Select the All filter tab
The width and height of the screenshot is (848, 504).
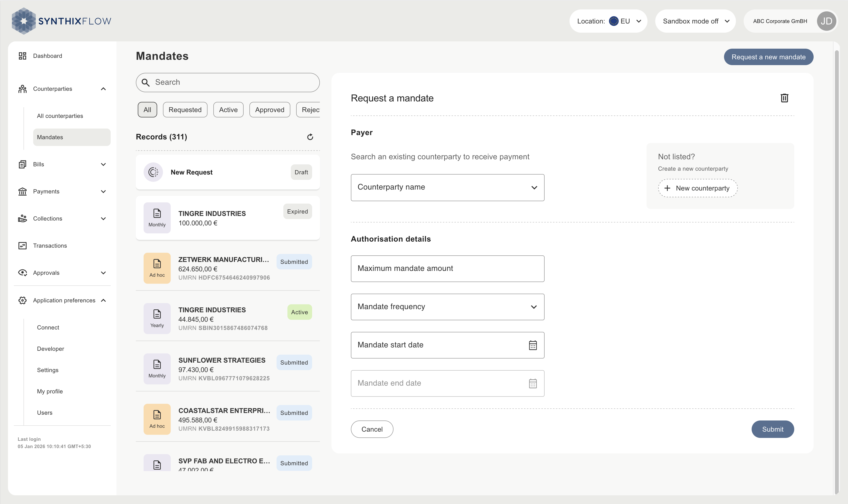click(x=147, y=110)
